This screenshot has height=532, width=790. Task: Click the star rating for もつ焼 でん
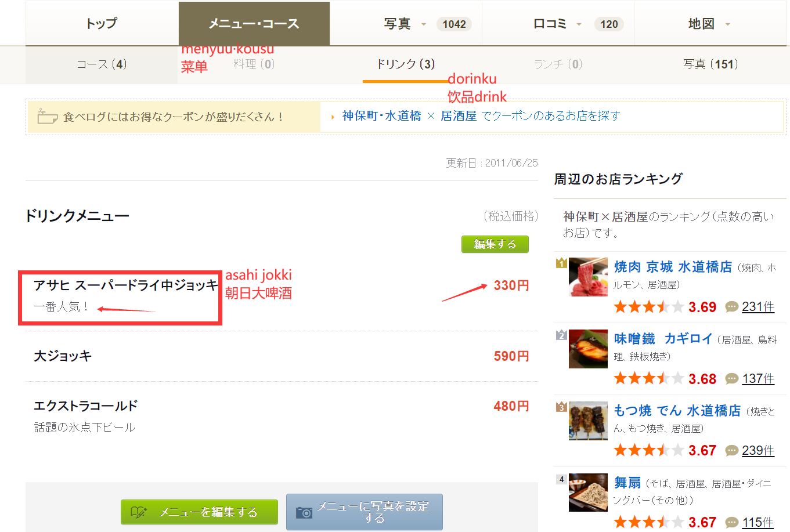click(649, 451)
